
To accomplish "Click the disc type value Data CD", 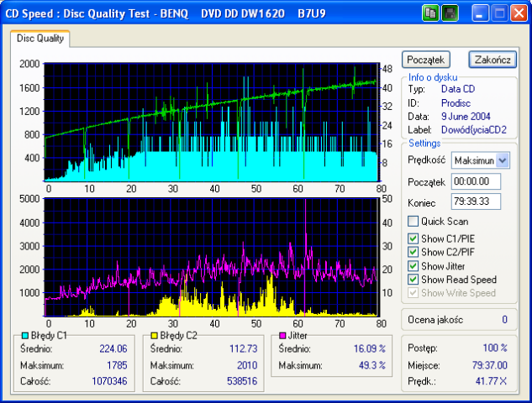I will click(458, 89).
